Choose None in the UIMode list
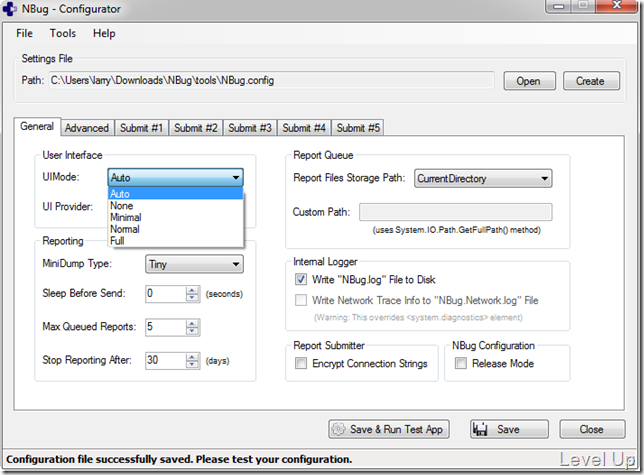 (x=176, y=206)
